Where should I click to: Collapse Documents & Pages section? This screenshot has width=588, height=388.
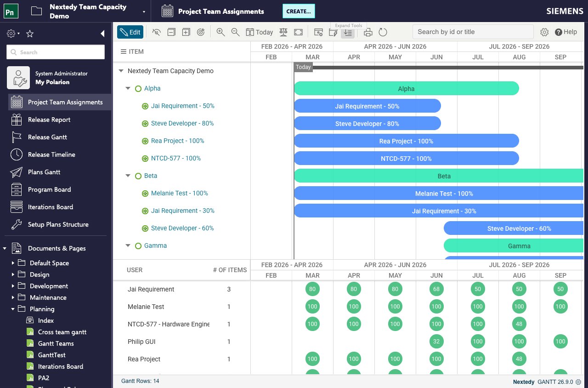(5, 248)
